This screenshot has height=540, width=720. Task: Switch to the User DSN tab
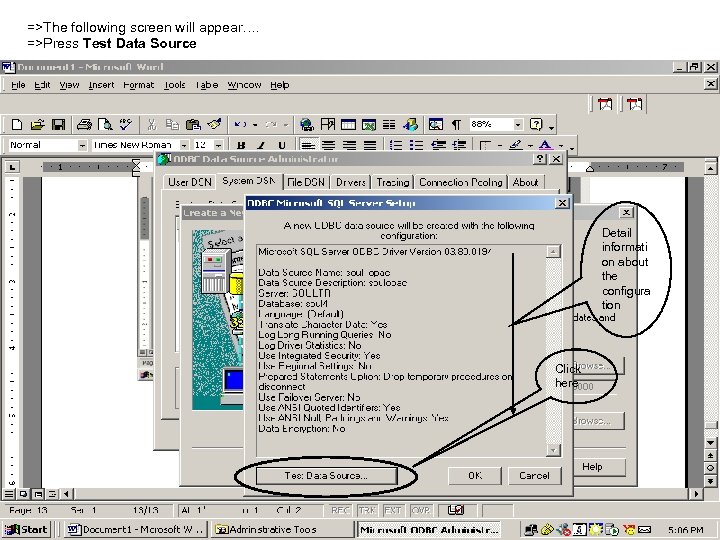pos(190,182)
